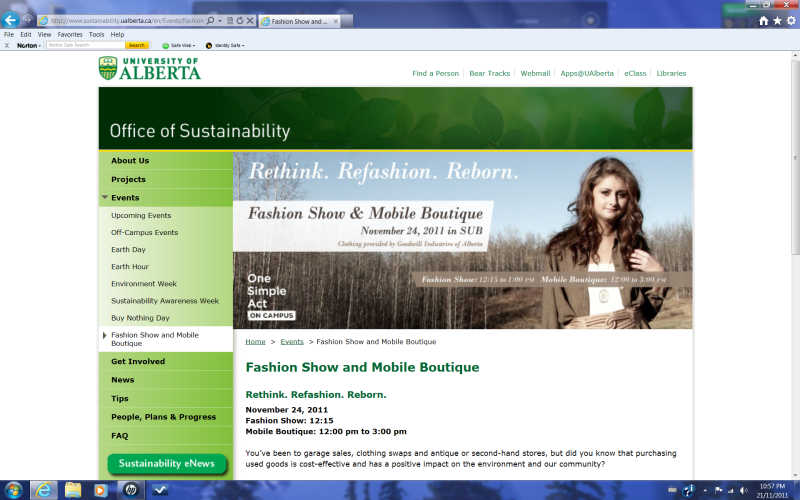Open the Tips sidebar section

(166, 398)
